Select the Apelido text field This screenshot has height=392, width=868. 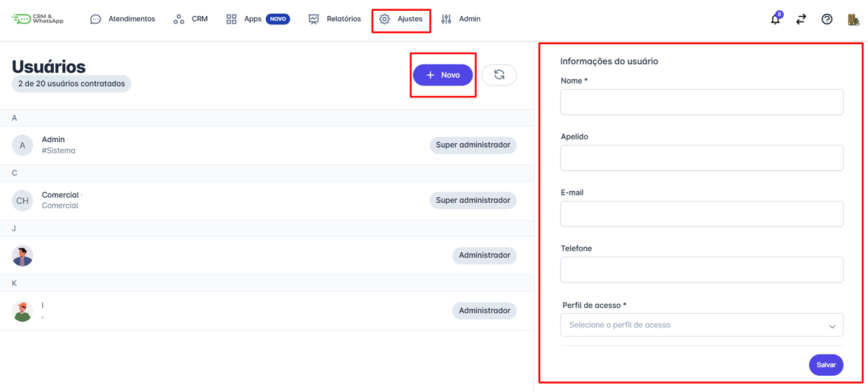click(701, 158)
